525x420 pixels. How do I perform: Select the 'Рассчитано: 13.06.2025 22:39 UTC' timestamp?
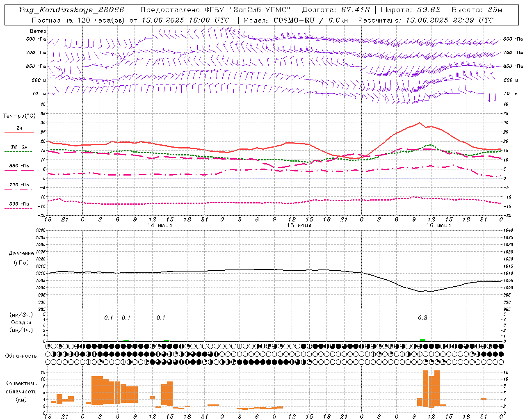426,20
